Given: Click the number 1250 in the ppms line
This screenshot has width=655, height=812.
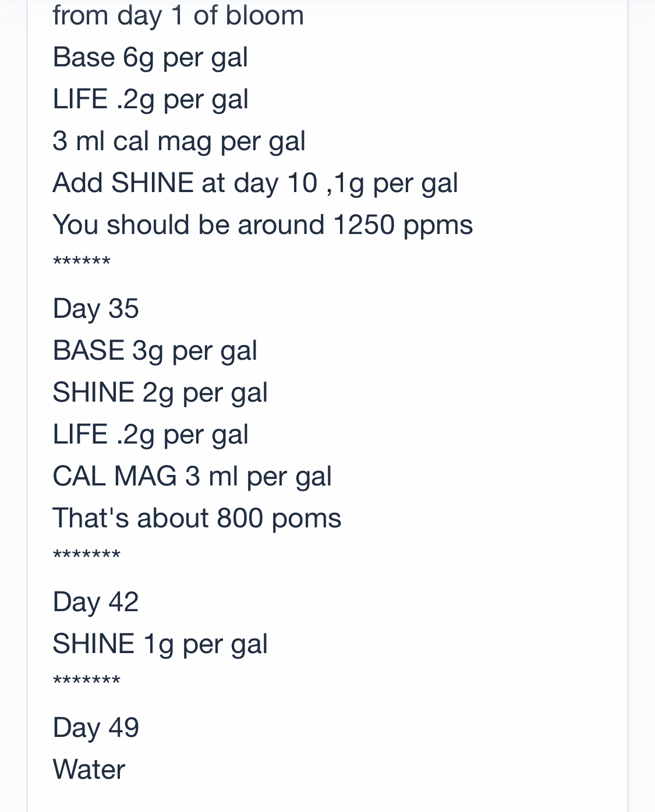Looking at the screenshot, I should click(363, 225).
